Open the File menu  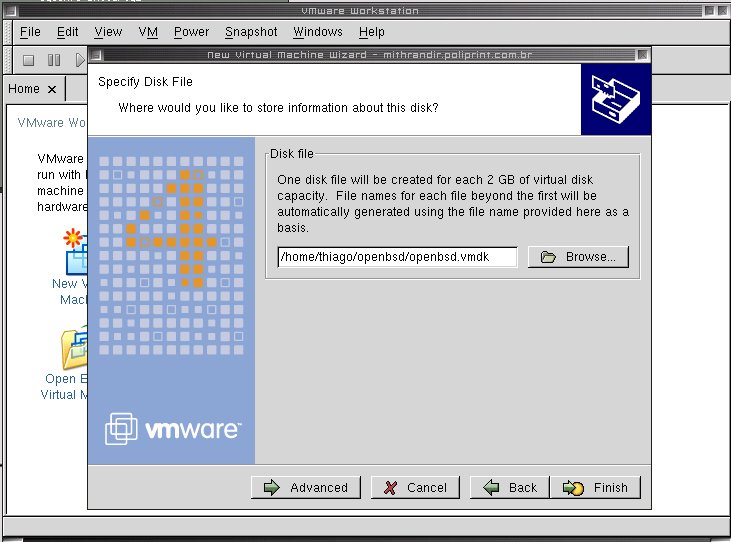coord(30,32)
